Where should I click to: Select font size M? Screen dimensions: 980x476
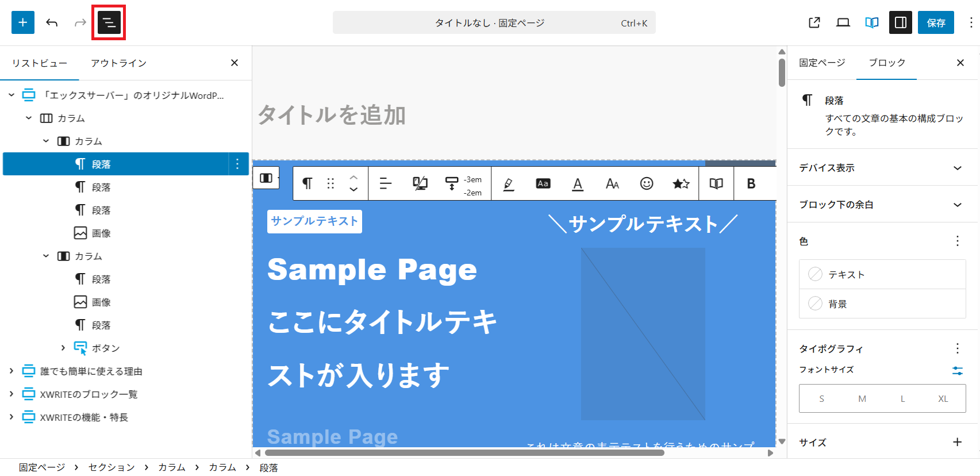tap(862, 398)
